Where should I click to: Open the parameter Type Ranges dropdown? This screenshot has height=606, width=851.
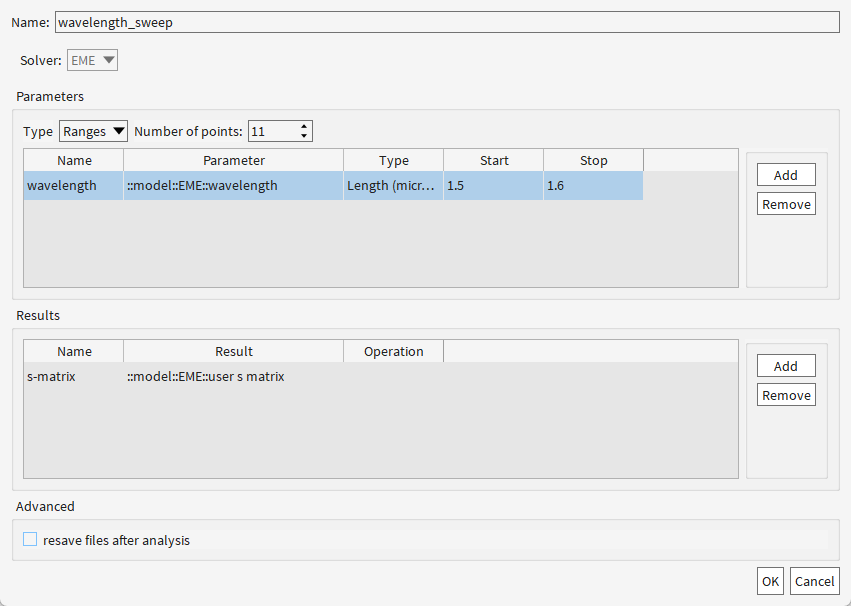(x=93, y=131)
